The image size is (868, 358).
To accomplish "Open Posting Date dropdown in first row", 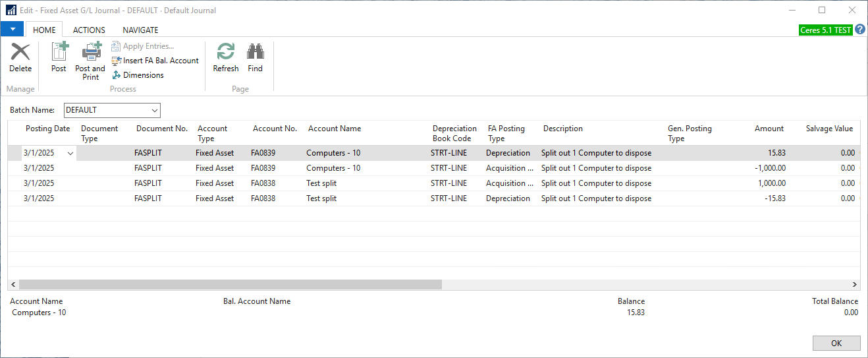I will [70, 153].
